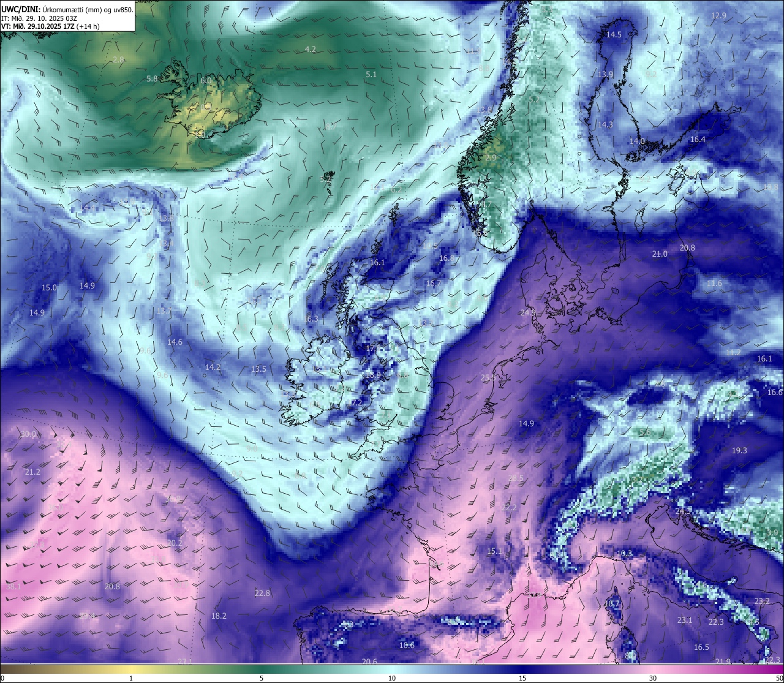Click the 2.8 value west of Iceland
The width and height of the screenshot is (784, 683).
point(119,59)
